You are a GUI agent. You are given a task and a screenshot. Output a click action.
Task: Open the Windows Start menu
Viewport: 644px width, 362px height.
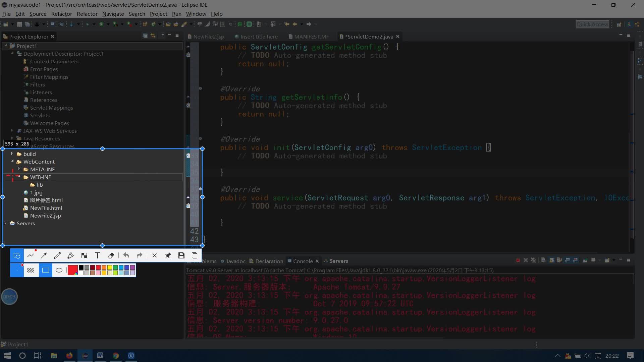click(x=7, y=356)
